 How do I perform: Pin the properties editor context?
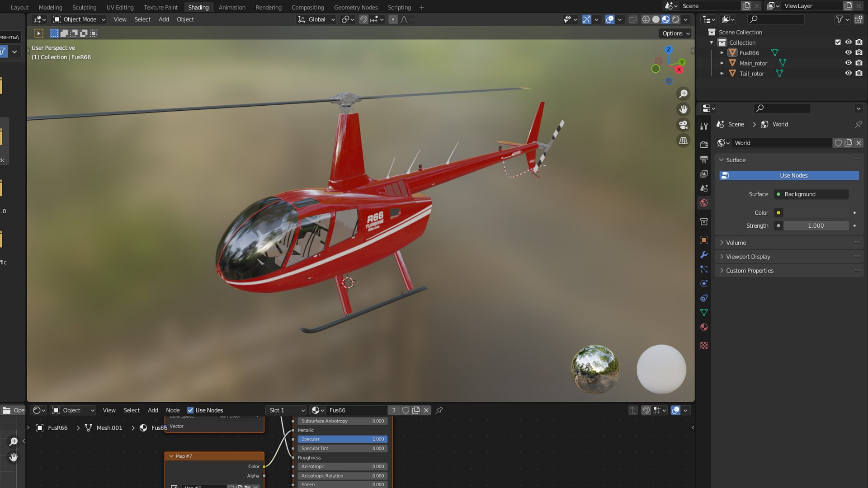[859, 124]
